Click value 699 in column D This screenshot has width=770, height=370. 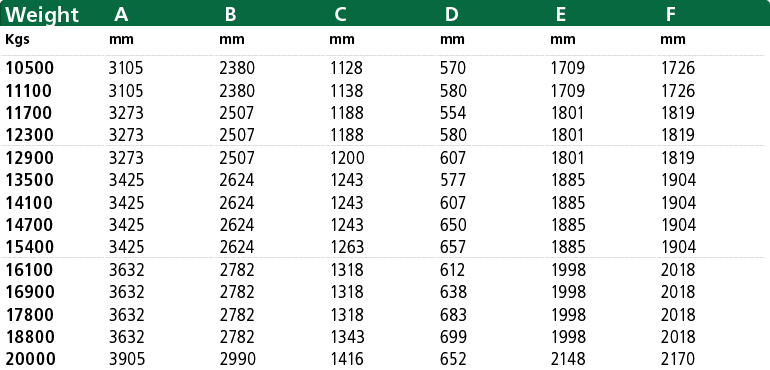(453, 337)
